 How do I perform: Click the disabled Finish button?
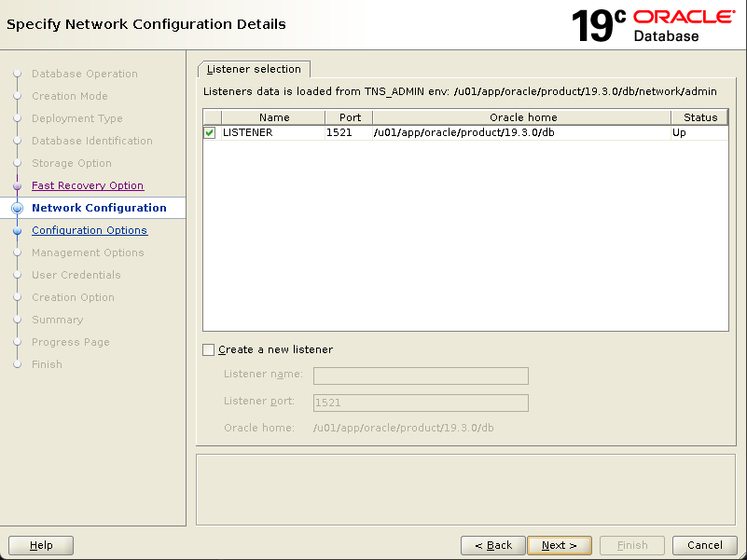click(x=632, y=545)
